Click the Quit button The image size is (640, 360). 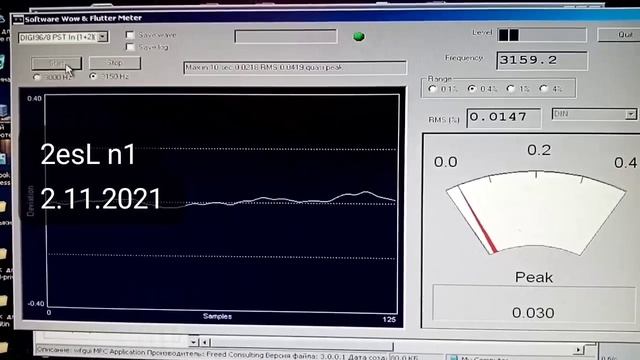pyautogui.click(x=620, y=35)
